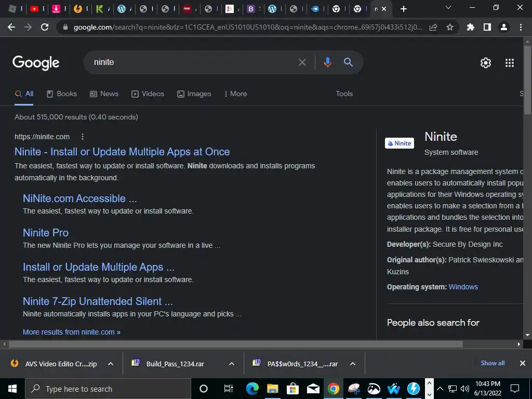Close the downloads bar

(x=523, y=363)
